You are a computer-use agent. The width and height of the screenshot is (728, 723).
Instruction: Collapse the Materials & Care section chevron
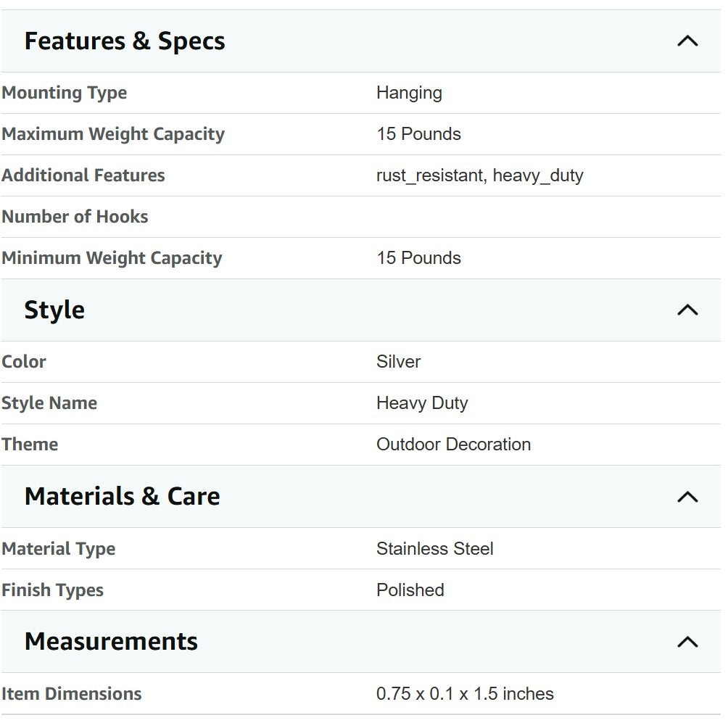(687, 497)
